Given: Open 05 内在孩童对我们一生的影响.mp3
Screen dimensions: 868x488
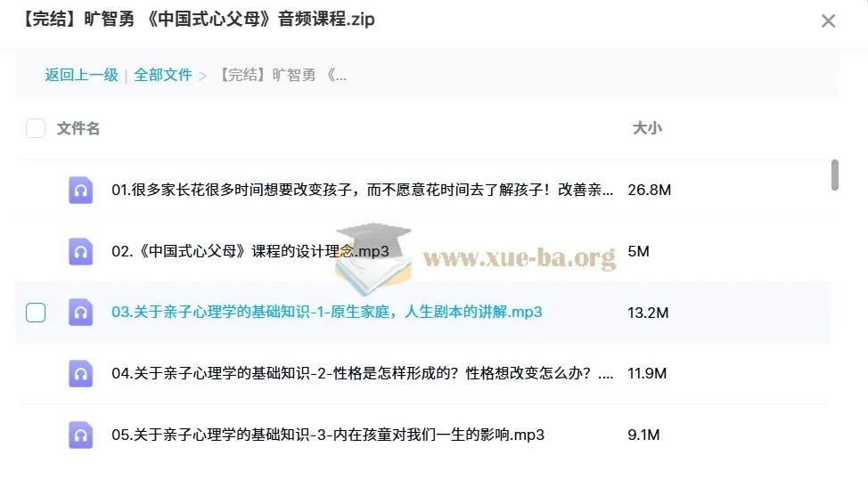Looking at the screenshot, I should pos(328,435).
